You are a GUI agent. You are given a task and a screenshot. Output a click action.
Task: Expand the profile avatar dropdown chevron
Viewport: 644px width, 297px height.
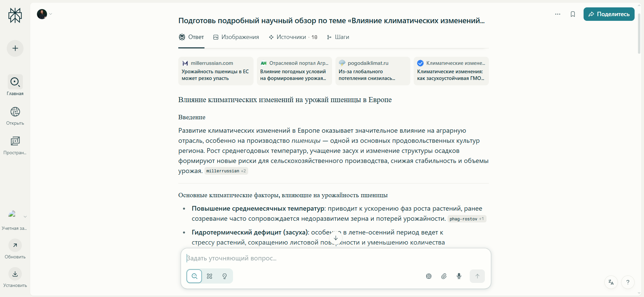pos(51,14)
